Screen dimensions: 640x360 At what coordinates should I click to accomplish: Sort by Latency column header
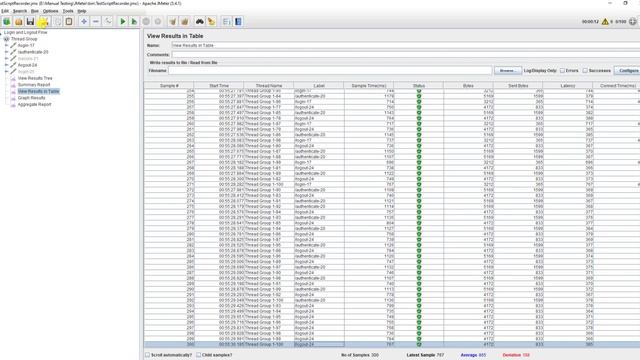point(568,86)
